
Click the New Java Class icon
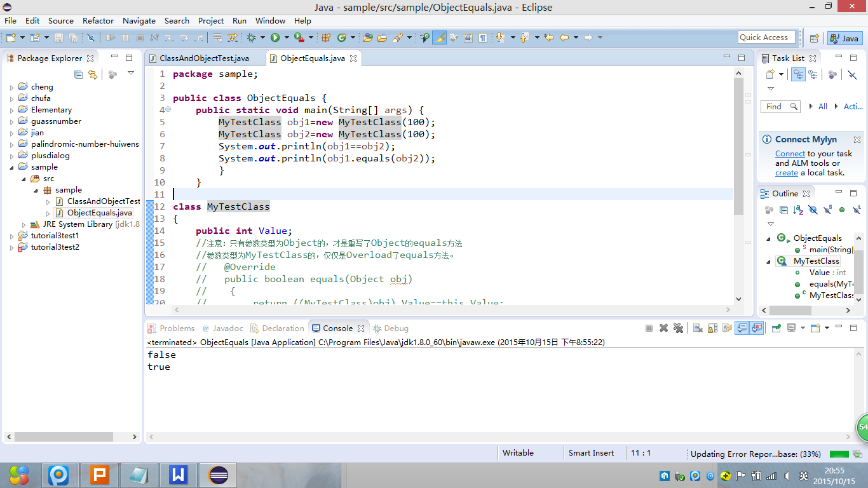(x=341, y=38)
